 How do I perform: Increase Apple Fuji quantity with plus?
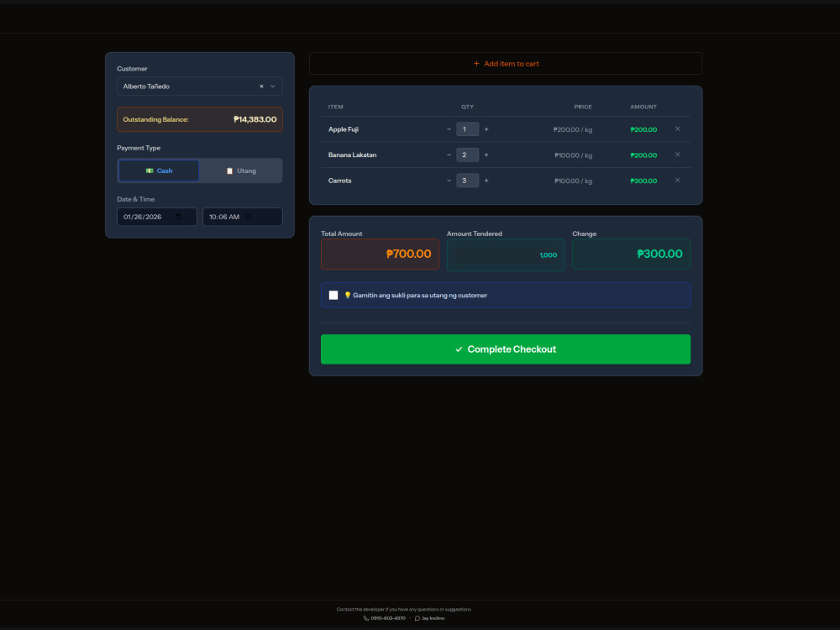(x=486, y=129)
